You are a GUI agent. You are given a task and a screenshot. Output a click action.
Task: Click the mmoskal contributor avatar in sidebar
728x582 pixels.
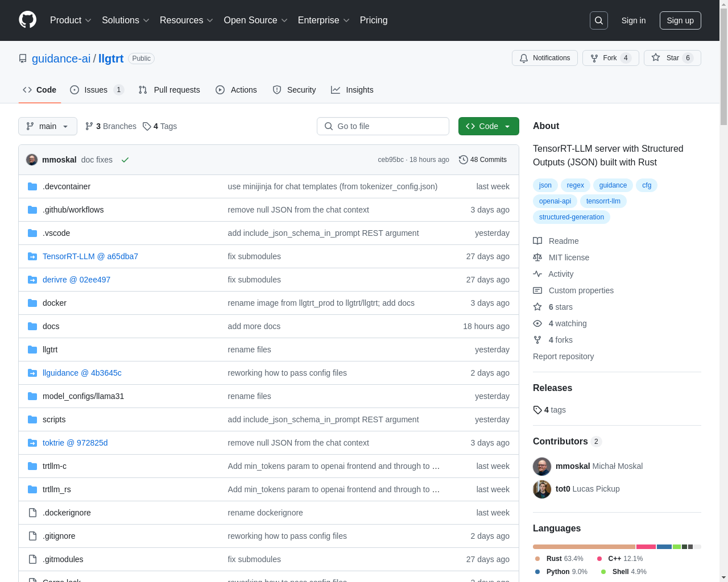(x=542, y=467)
